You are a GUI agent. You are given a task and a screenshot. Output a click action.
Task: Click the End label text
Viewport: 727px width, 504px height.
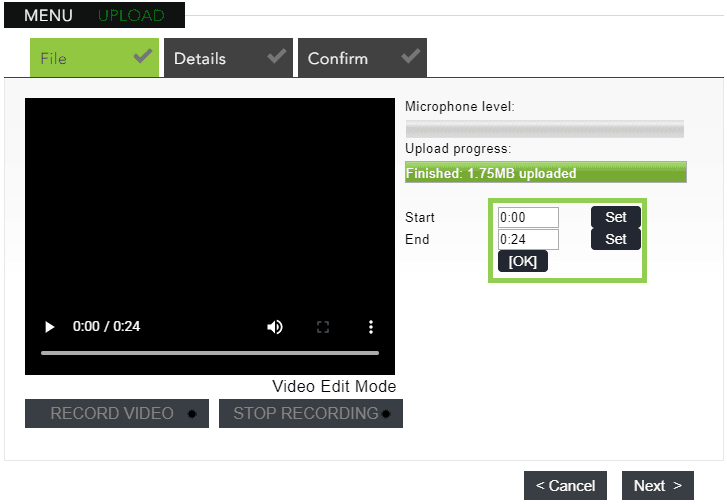[x=417, y=239]
